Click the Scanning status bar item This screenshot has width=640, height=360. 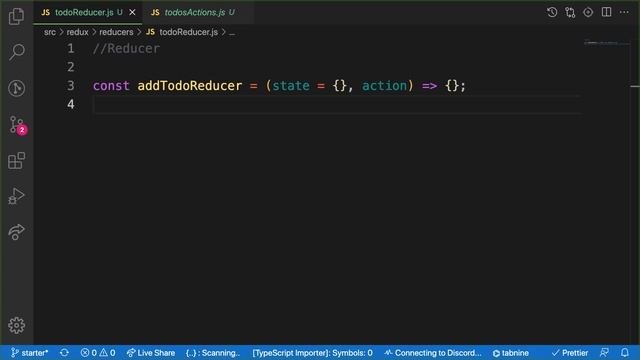click(x=213, y=353)
